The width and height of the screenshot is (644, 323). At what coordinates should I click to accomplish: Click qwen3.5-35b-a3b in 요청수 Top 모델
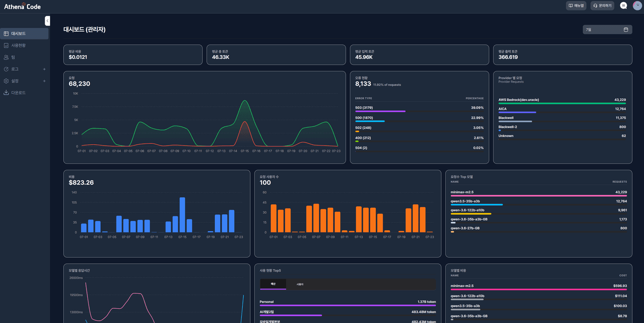pos(539,202)
